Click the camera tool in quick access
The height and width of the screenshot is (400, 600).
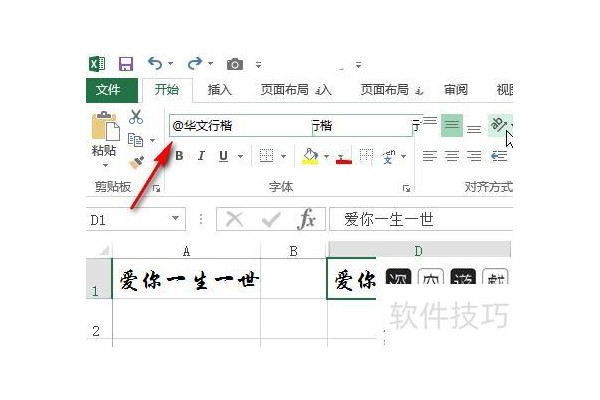click(235, 64)
